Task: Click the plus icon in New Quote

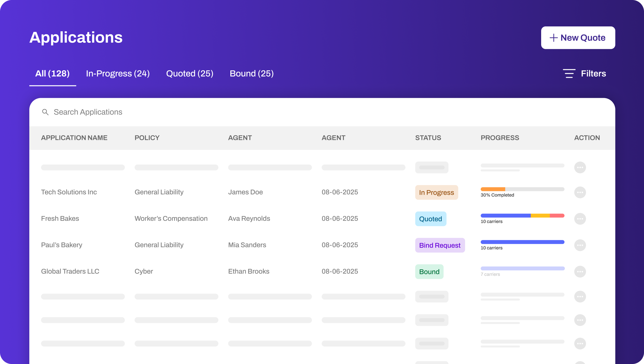Action: (553, 38)
